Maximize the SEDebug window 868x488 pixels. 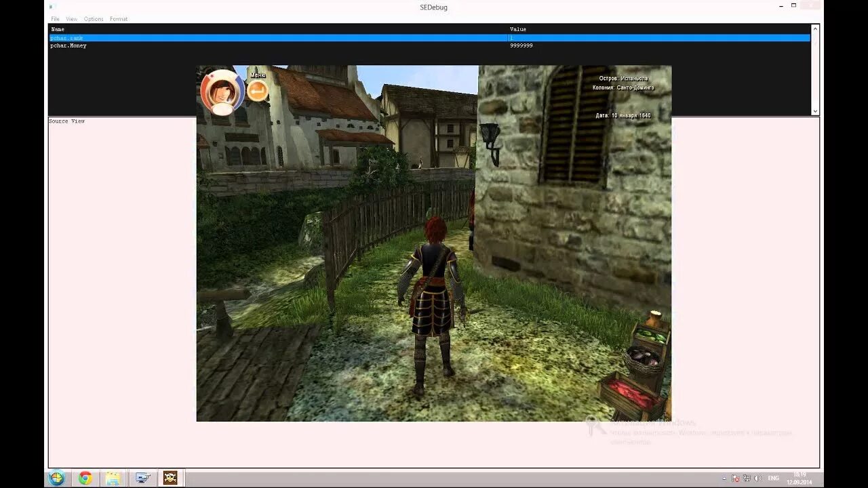[793, 6]
